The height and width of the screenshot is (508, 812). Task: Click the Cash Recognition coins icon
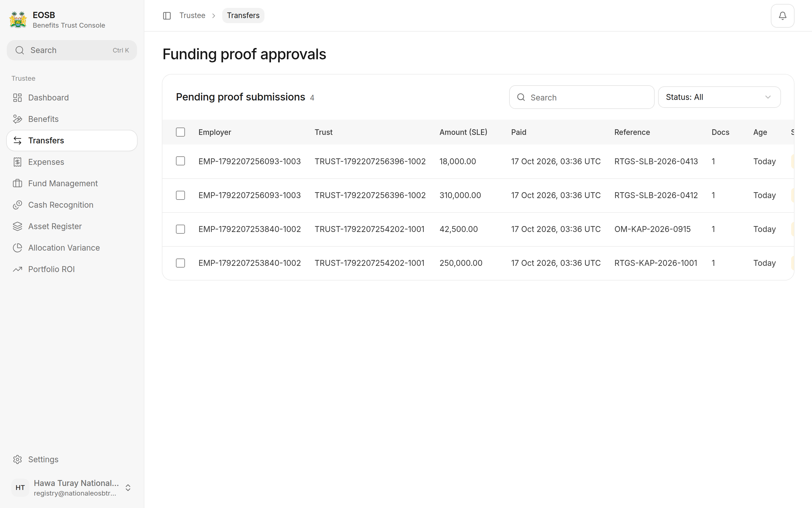17,205
